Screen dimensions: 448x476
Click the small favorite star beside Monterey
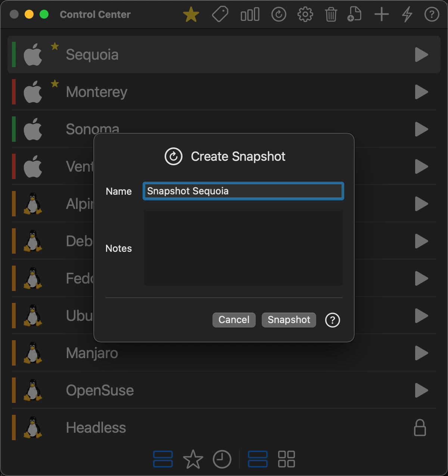tap(55, 84)
